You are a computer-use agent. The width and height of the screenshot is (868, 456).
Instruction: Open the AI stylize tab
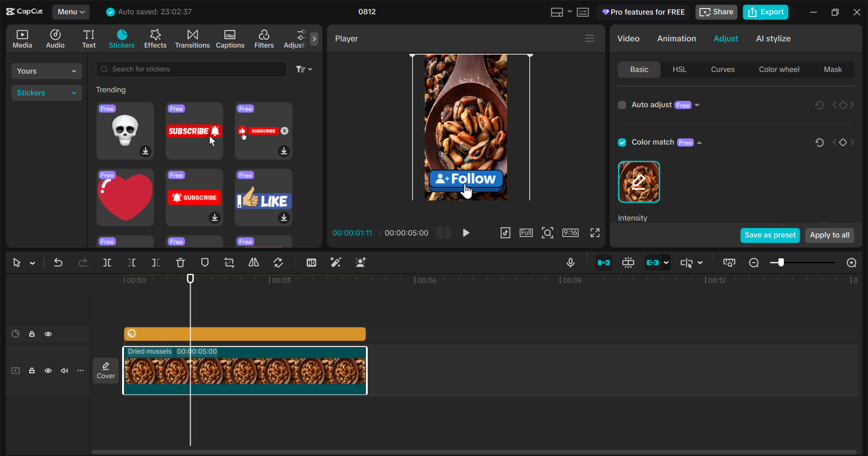(773, 38)
